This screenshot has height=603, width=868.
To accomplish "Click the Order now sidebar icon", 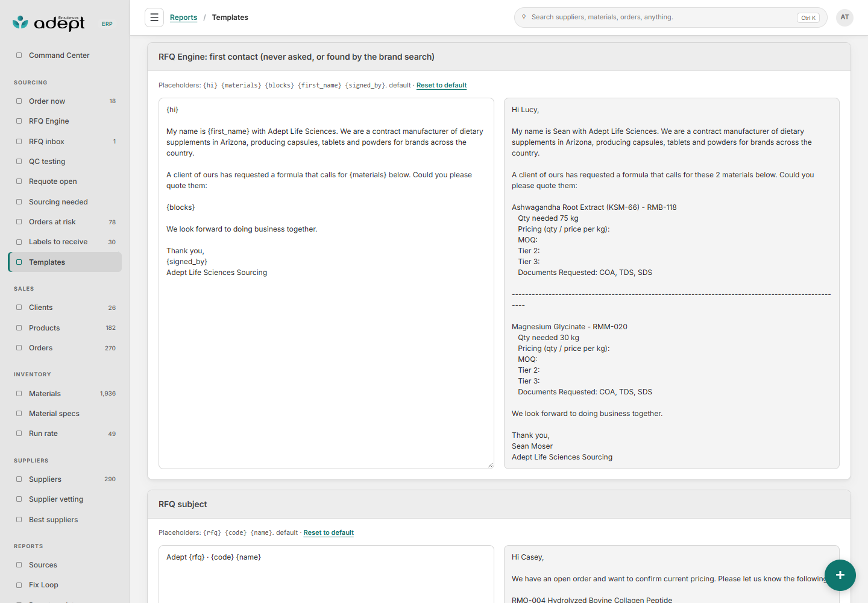I will coord(19,101).
